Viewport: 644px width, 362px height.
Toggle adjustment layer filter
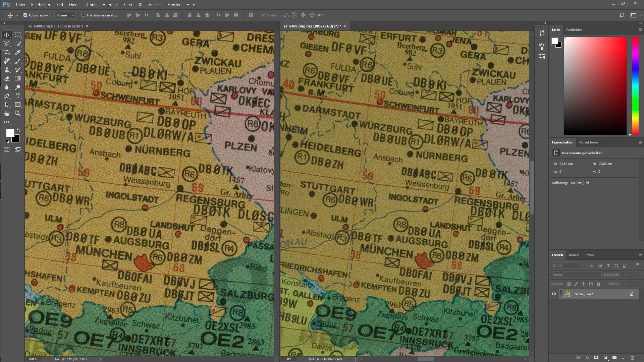[600, 265]
